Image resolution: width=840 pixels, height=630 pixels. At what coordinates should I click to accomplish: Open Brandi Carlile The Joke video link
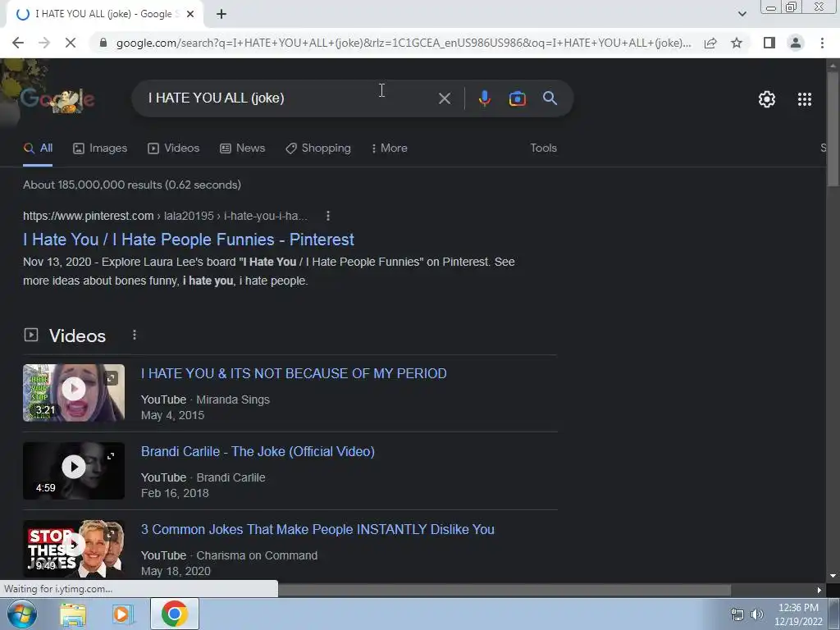click(x=258, y=452)
